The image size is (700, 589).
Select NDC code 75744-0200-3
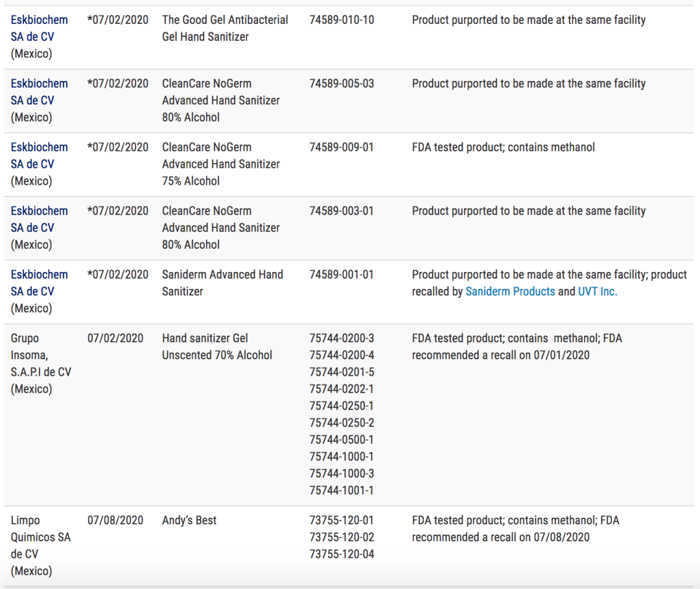342,338
